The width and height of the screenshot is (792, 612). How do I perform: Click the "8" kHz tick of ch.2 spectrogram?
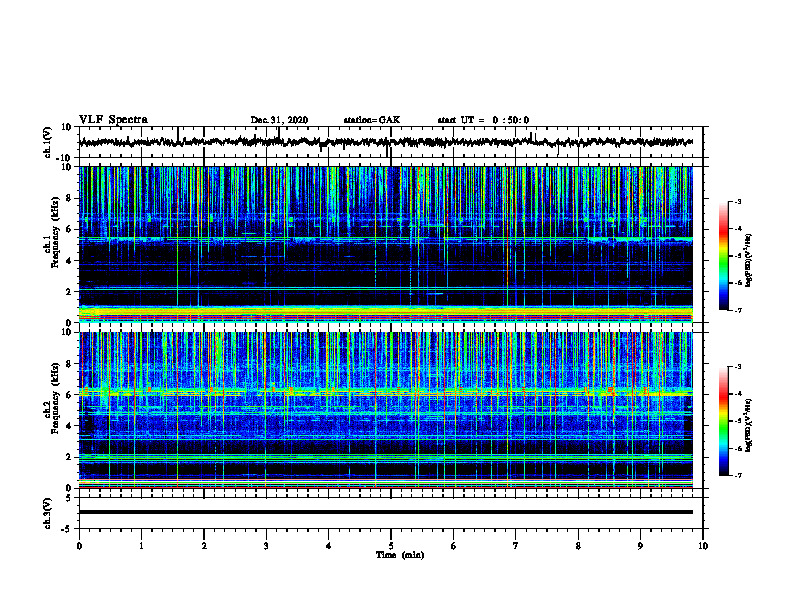(x=69, y=364)
